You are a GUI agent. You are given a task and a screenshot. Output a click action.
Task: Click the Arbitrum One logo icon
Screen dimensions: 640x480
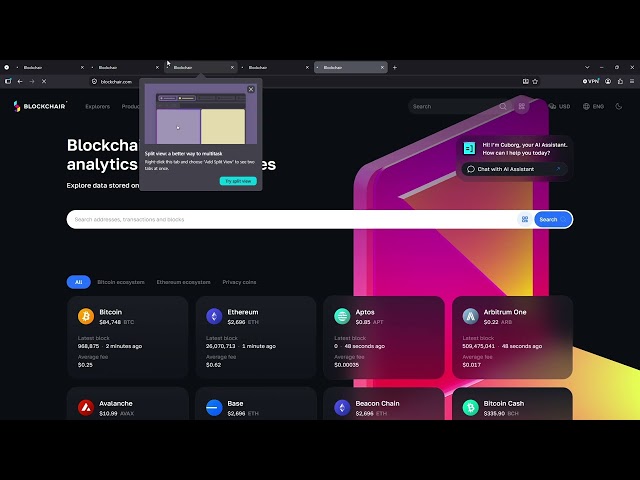pyautogui.click(x=470, y=316)
